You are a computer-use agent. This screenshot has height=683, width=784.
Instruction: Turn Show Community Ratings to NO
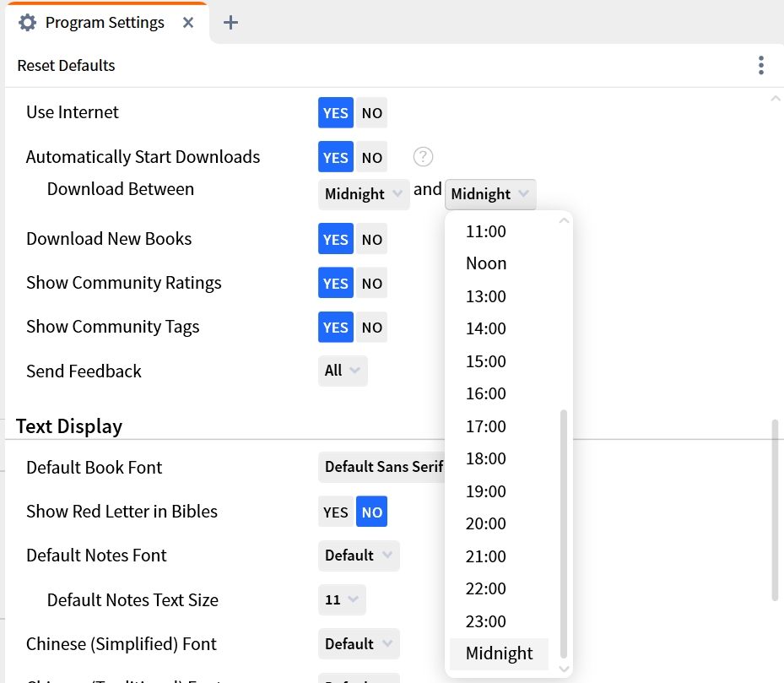(372, 283)
